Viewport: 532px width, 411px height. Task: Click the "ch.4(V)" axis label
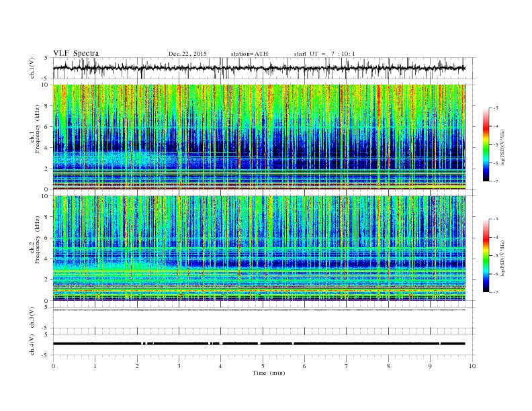[32, 345]
